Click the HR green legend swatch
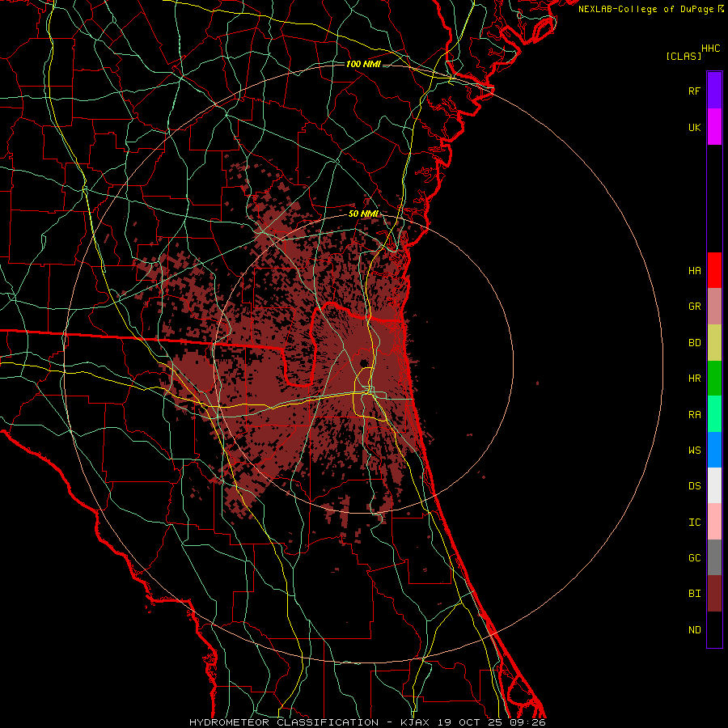The image size is (728, 728). click(714, 379)
